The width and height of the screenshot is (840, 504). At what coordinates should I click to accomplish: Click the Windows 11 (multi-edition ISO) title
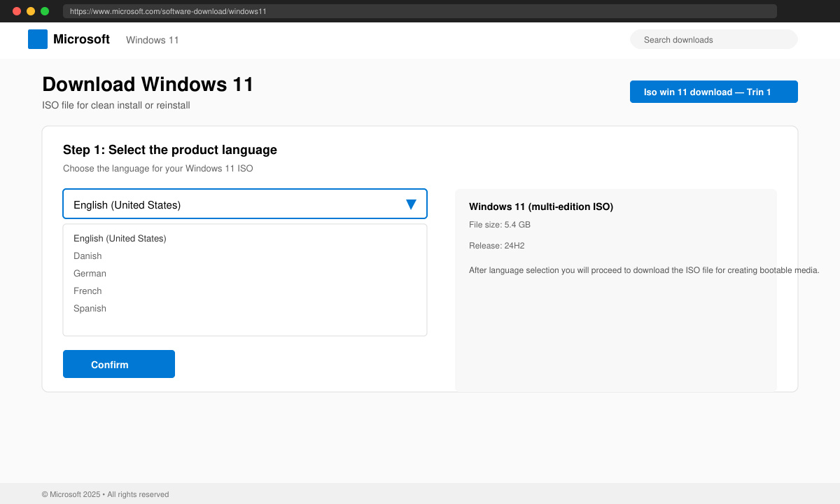541,206
